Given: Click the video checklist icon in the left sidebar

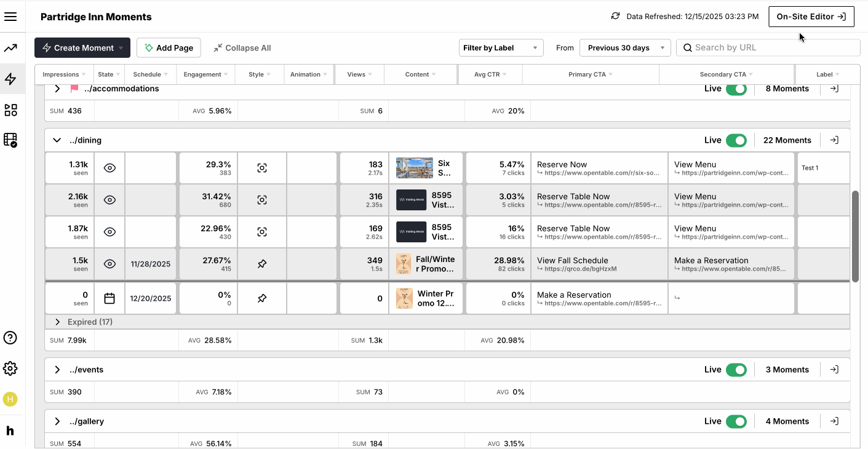Looking at the screenshot, I should click(10, 140).
